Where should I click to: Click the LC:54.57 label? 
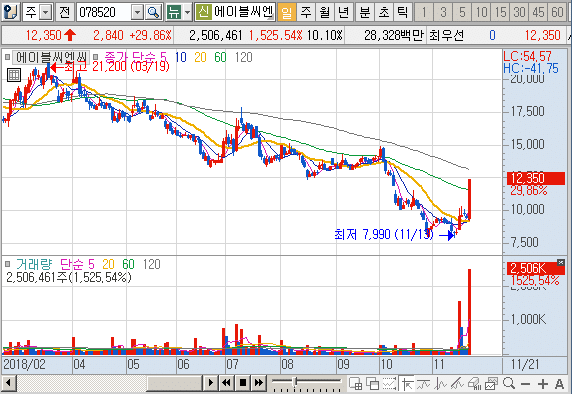click(527, 56)
